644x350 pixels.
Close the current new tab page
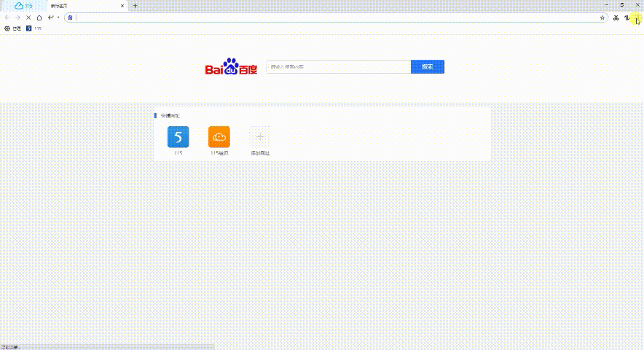pos(123,6)
